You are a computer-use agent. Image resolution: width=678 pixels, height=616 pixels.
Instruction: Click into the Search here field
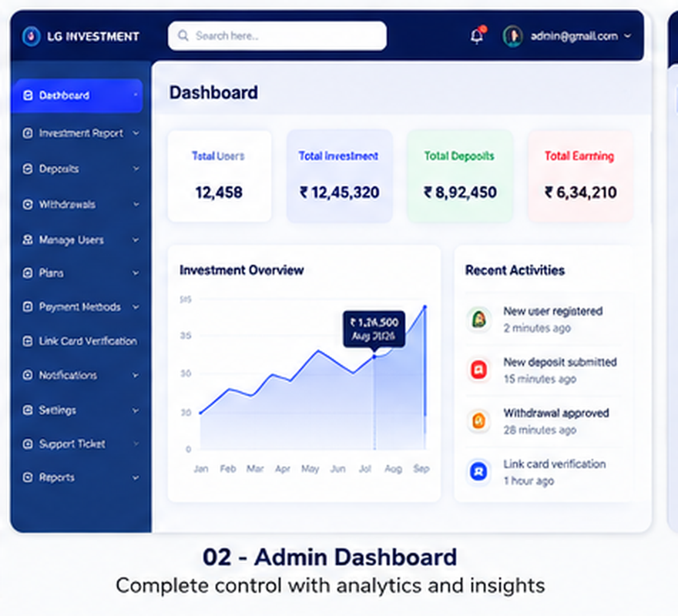[277, 36]
